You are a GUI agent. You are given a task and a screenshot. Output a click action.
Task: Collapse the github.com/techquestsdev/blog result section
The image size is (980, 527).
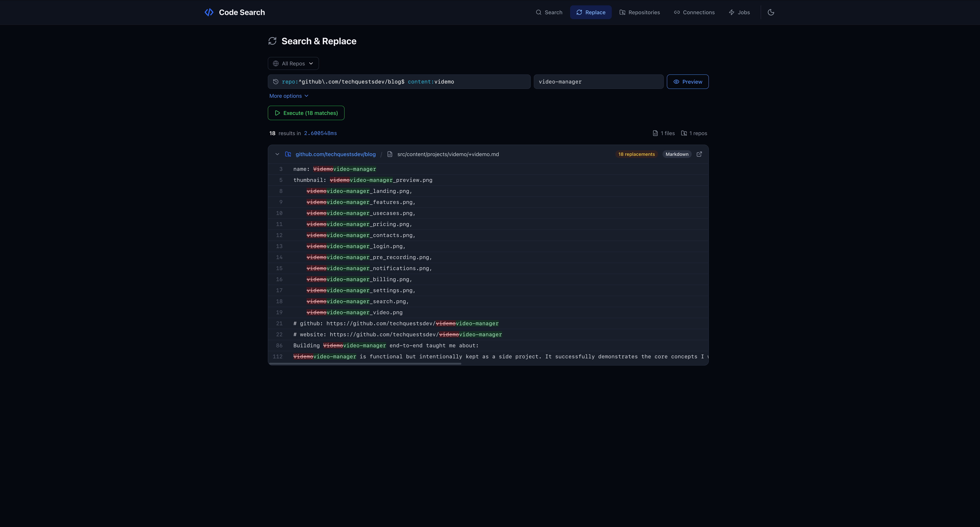pos(277,154)
